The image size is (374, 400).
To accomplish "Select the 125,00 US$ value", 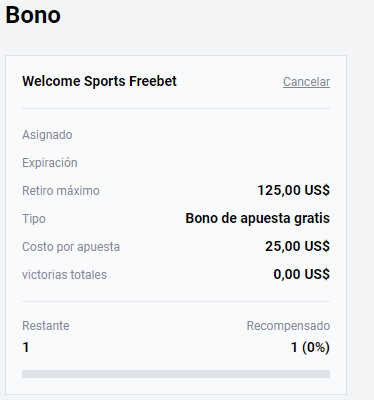I will click(x=294, y=190).
